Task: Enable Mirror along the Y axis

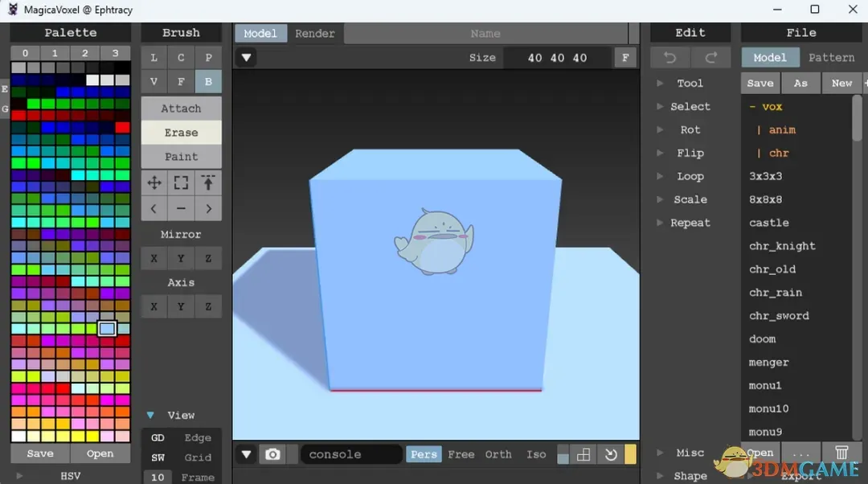Action: [x=181, y=258]
